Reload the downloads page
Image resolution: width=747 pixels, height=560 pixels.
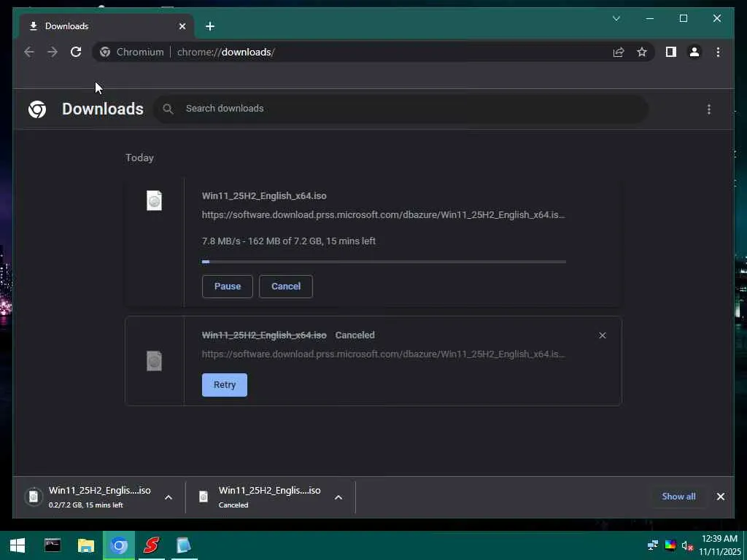coord(76,52)
